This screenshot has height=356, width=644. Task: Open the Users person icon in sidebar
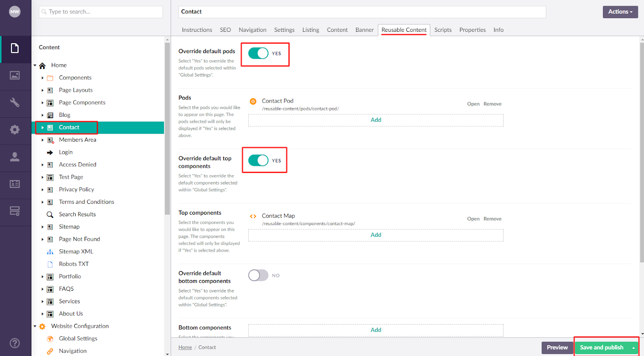[x=15, y=157]
